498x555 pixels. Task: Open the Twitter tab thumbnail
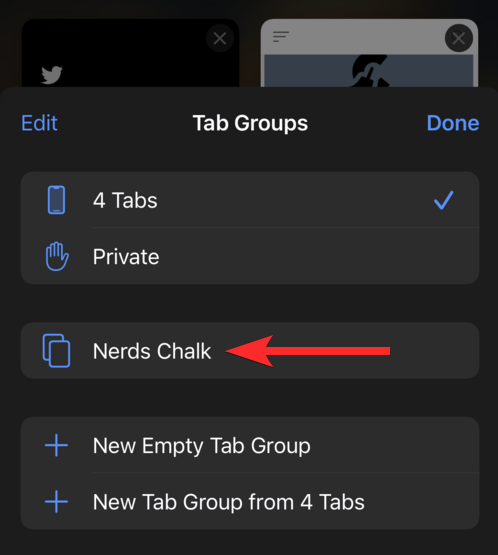130,53
